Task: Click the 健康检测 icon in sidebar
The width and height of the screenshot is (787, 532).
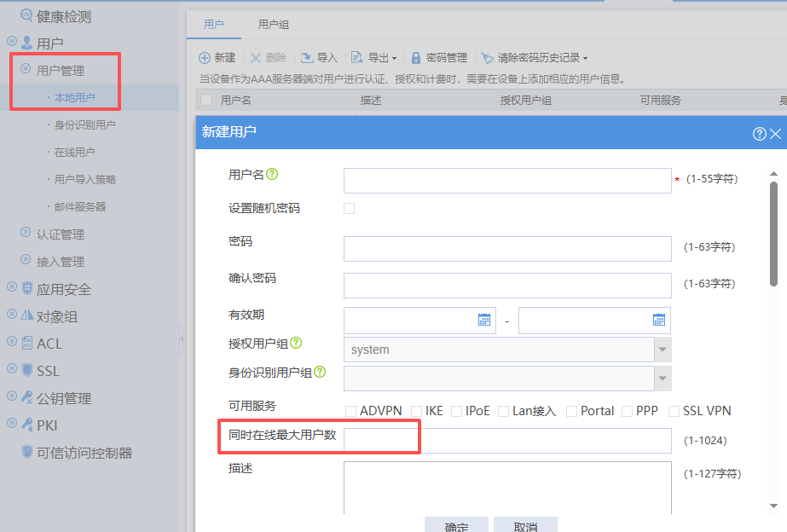Action: click(x=26, y=15)
